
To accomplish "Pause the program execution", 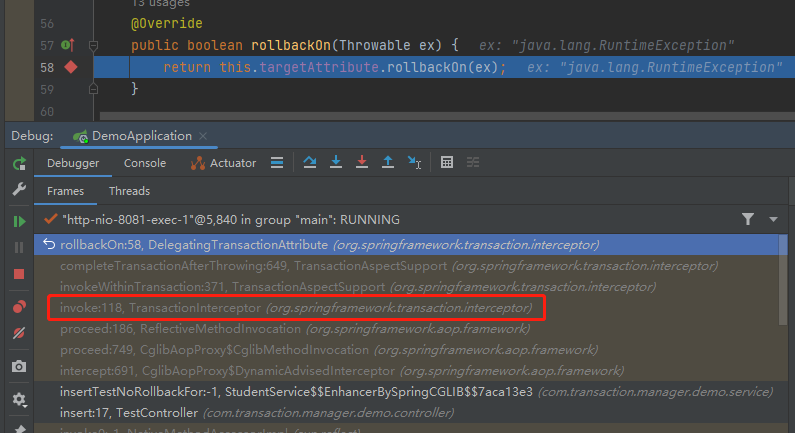I will click(19, 247).
